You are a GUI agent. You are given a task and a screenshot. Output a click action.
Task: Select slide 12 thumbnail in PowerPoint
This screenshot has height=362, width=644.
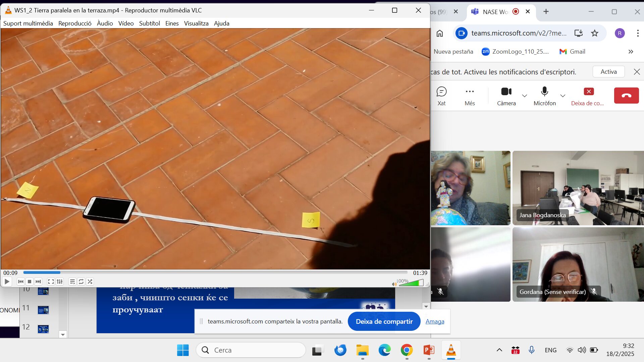pyautogui.click(x=43, y=329)
